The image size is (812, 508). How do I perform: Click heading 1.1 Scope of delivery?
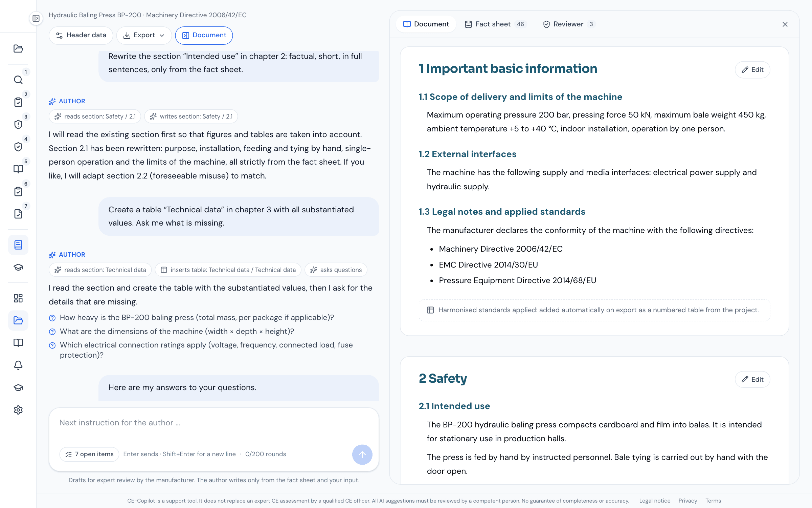pyautogui.click(x=520, y=97)
